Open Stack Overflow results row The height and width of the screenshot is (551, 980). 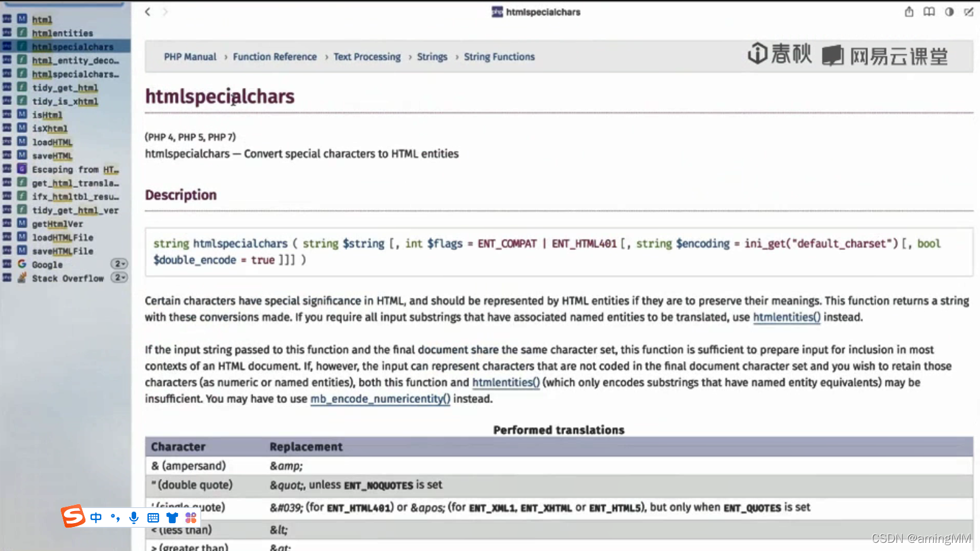[x=66, y=278]
